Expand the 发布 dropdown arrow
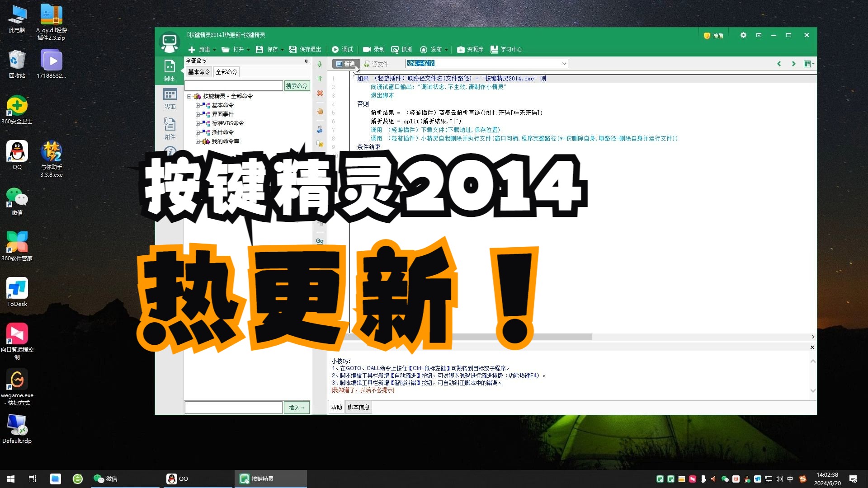Image resolution: width=868 pixels, height=488 pixels. coord(446,50)
